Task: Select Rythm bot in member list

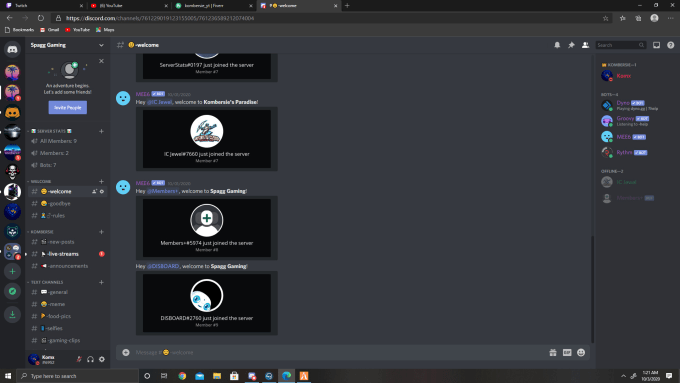Action: point(637,152)
